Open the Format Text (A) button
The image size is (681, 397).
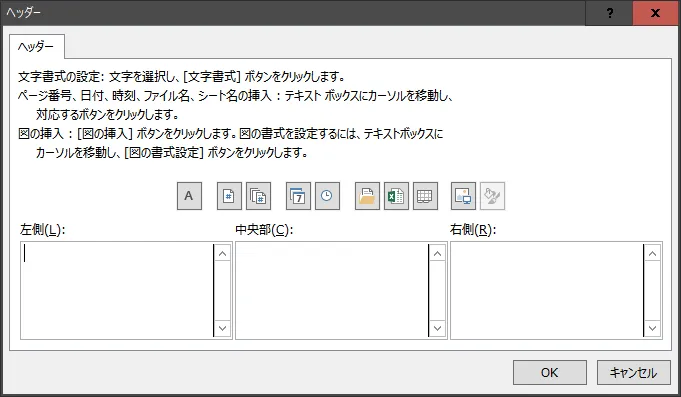pos(189,196)
